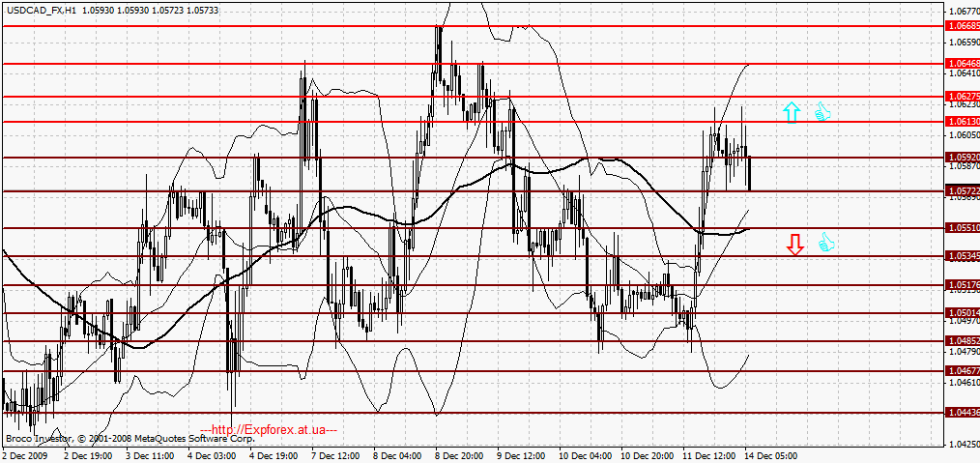This screenshot has width=980, height=463.
Task: Click the 1.06050 price scale value
Action: 964,134
